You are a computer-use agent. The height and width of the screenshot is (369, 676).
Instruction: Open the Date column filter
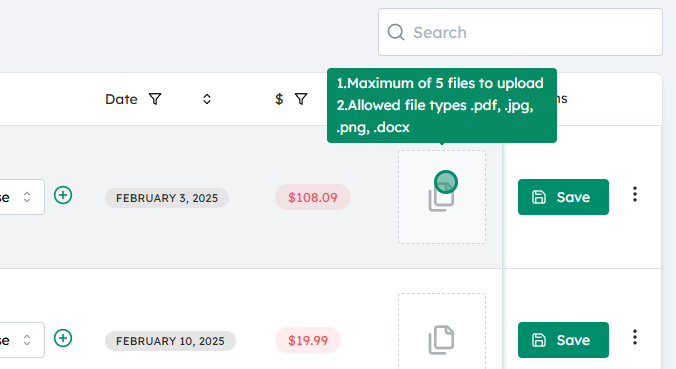pos(155,99)
